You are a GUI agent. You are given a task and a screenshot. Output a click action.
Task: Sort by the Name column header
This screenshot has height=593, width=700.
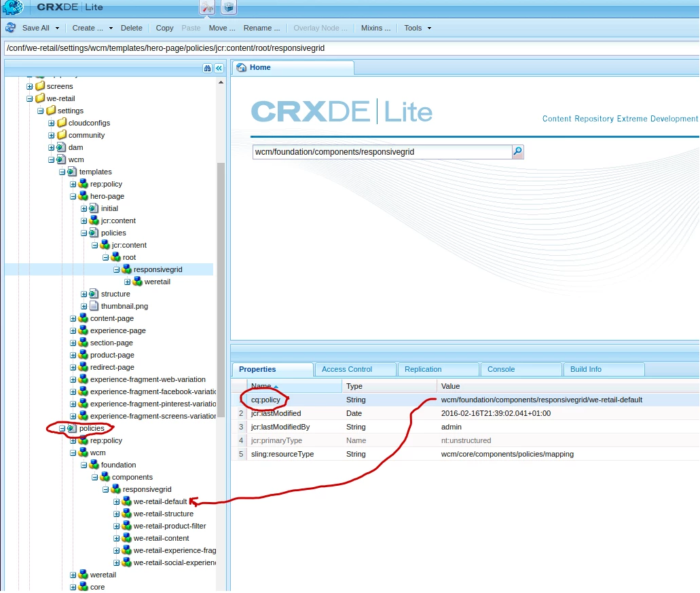click(x=294, y=386)
